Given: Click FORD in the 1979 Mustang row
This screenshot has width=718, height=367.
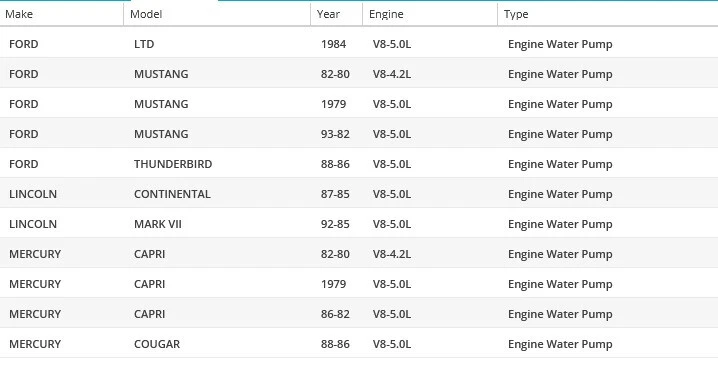Looking at the screenshot, I should 23,104.
